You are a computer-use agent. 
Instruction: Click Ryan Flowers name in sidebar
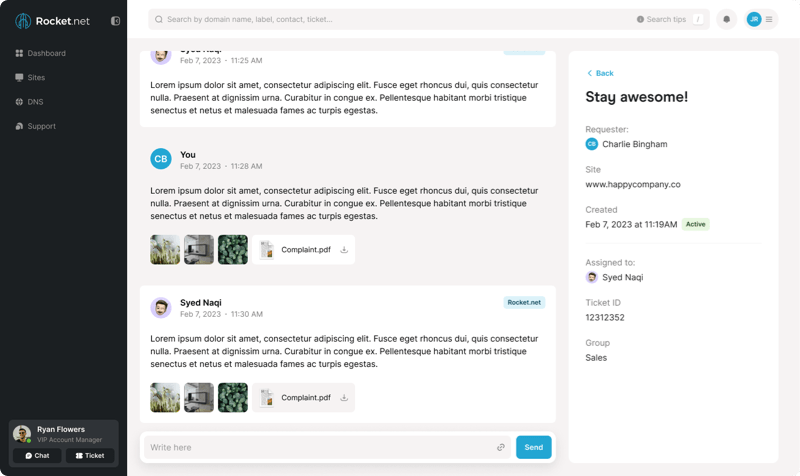(x=61, y=430)
